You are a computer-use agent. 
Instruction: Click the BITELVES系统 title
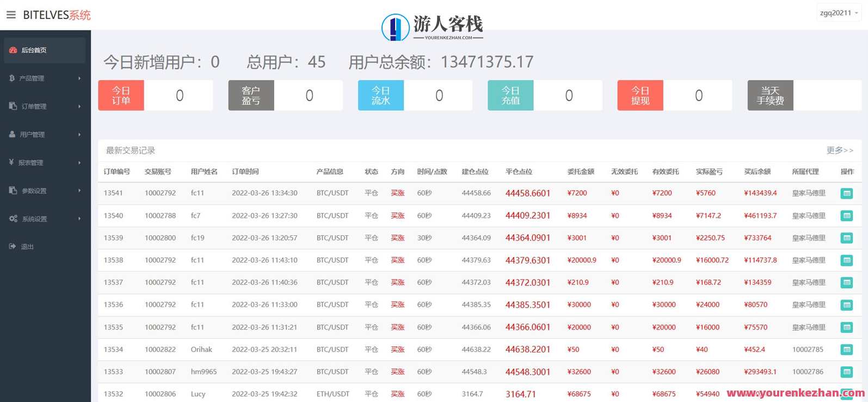(x=57, y=15)
